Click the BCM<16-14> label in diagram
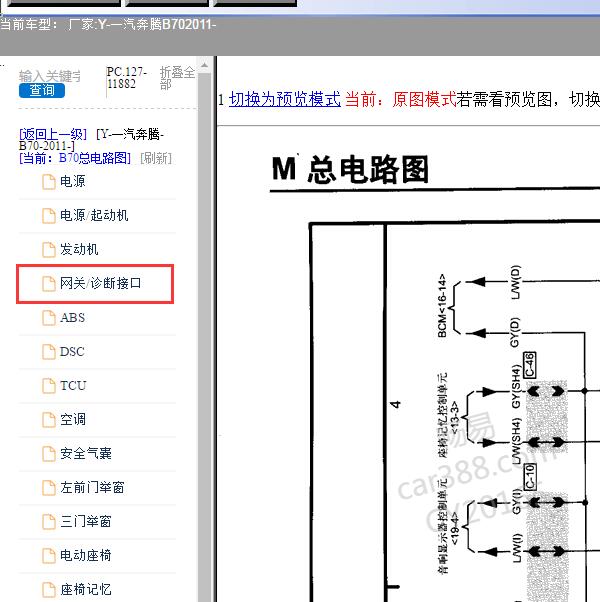The height and width of the screenshot is (602, 600). tap(442, 306)
